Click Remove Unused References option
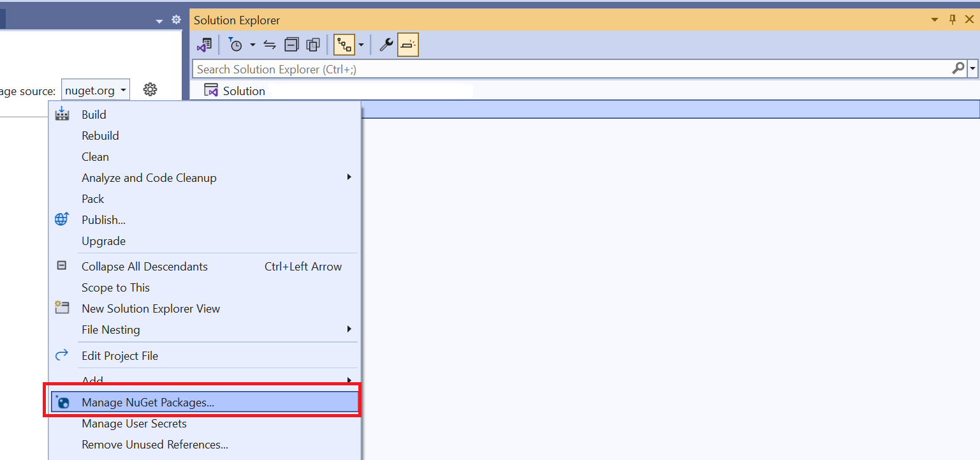 pos(154,444)
